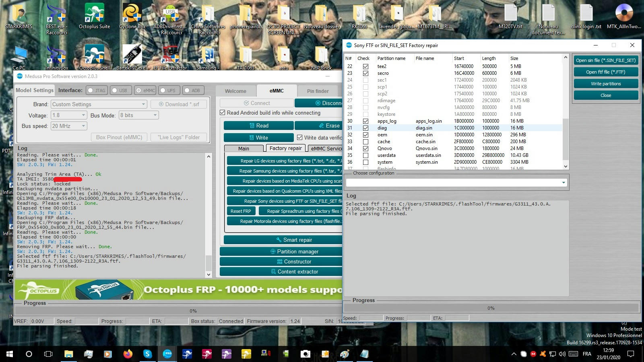Expand the Choose configuration dropdown
Image resolution: width=644 pixels, height=362 pixels.
point(563,182)
